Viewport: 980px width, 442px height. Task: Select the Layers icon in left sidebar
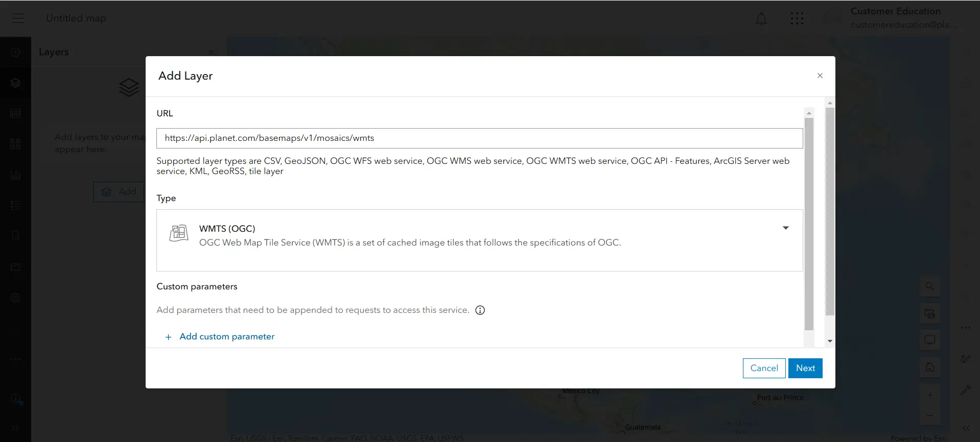[15, 83]
